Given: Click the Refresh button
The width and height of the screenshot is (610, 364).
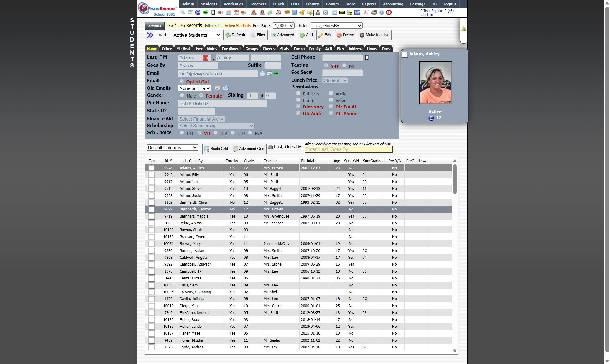Looking at the screenshot, I should click(235, 35).
